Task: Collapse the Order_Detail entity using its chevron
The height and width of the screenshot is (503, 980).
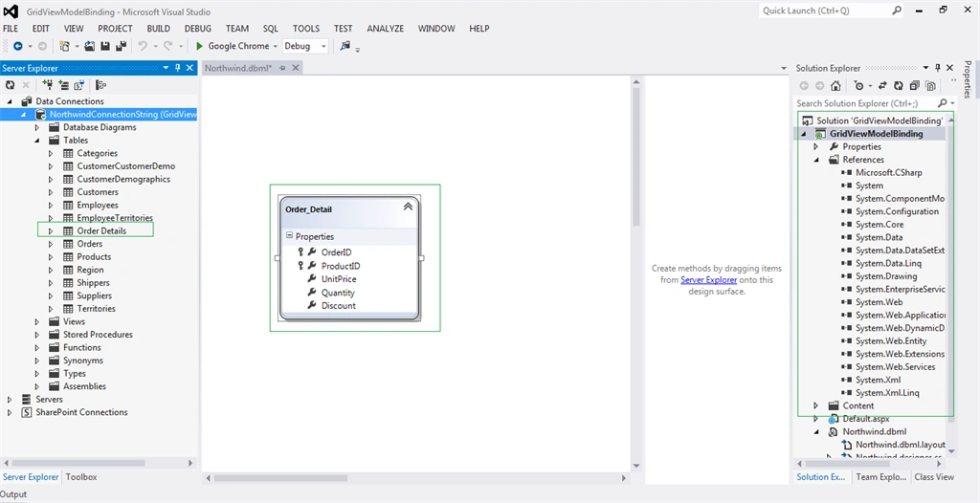Action: tap(408, 207)
